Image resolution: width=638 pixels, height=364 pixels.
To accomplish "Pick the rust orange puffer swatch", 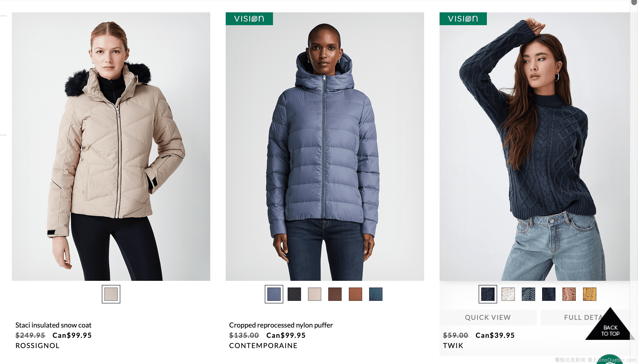I will (355, 294).
